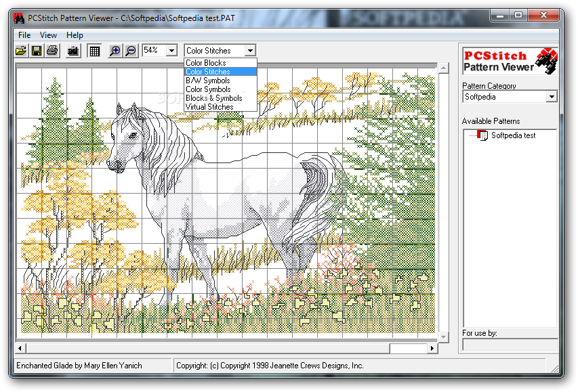Zoom in with the plus magnifier
The height and width of the screenshot is (392, 578).
click(x=115, y=51)
